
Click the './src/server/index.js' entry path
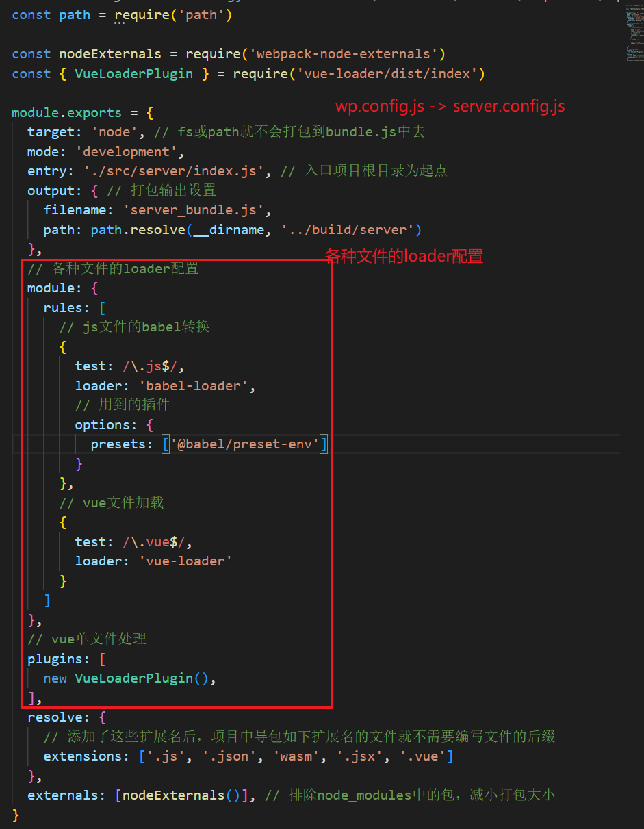pos(174,171)
